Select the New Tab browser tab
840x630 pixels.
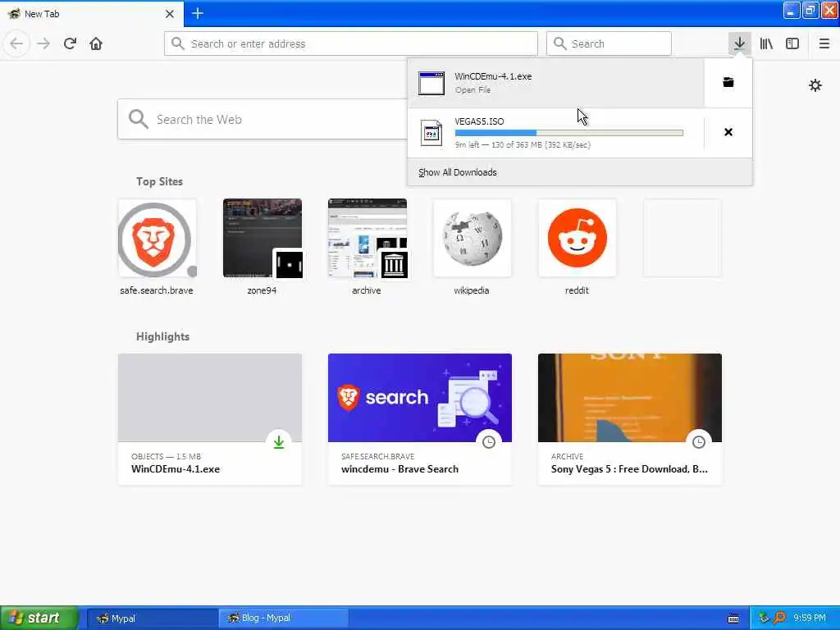click(x=92, y=14)
